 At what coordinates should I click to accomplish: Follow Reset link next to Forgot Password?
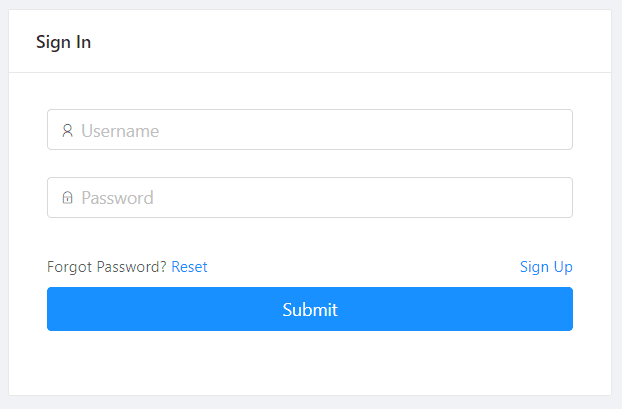tap(189, 267)
